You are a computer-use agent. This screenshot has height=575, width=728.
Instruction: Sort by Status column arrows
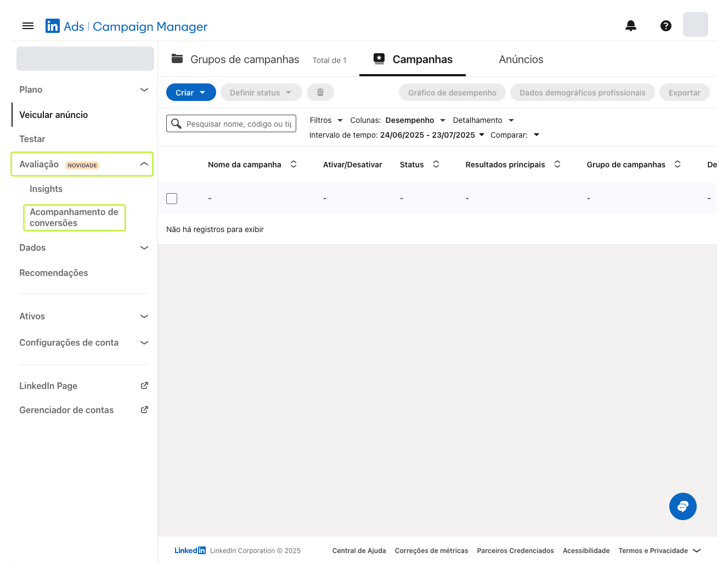(x=436, y=164)
